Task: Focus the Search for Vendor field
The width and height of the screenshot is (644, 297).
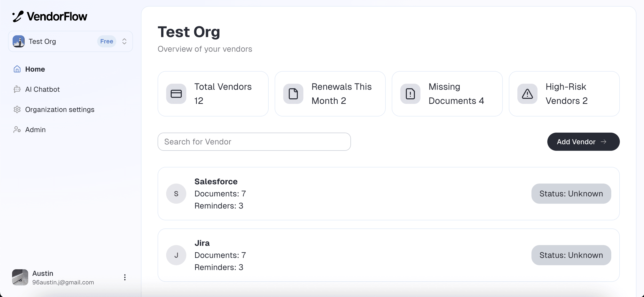Action: [254, 142]
